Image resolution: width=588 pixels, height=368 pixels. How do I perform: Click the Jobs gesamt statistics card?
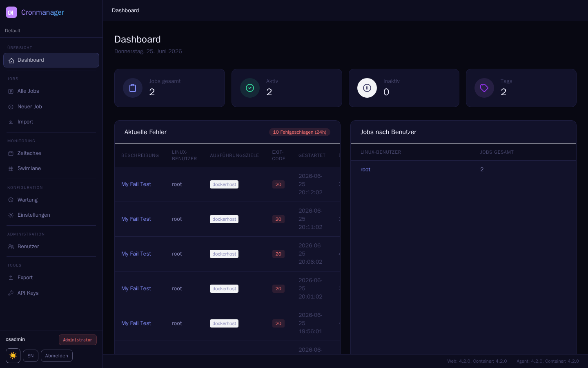pyautogui.click(x=169, y=88)
